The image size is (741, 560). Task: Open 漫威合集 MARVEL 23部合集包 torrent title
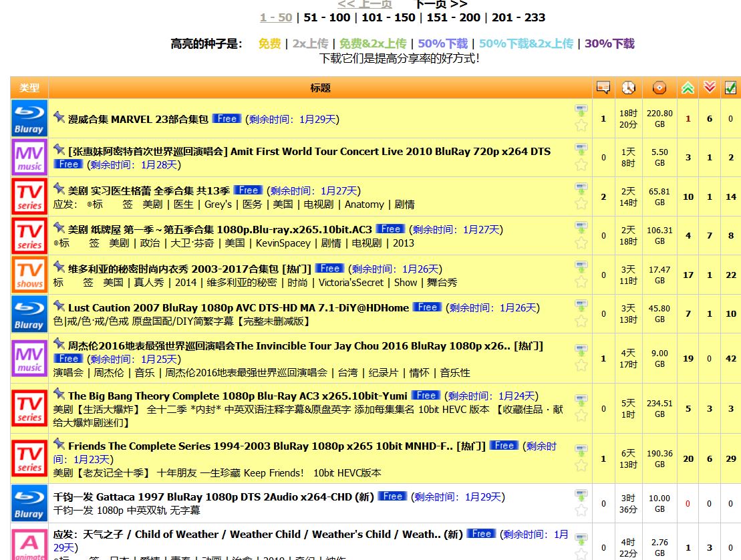tap(138, 120)
